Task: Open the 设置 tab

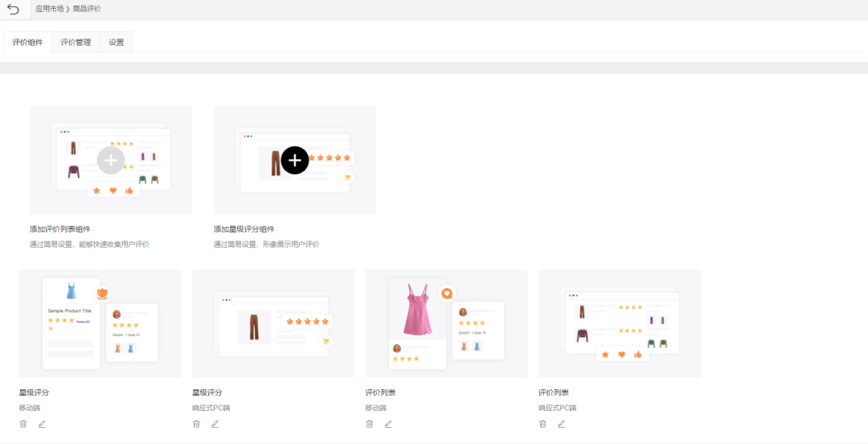Action: pyautogui.click(x=117, y=43)
